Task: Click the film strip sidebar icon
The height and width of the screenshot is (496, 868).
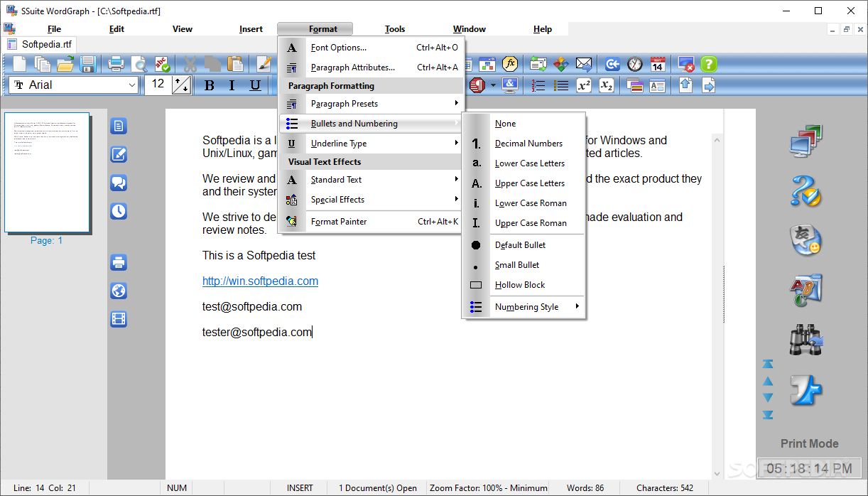Action: [x=119, y=319]
